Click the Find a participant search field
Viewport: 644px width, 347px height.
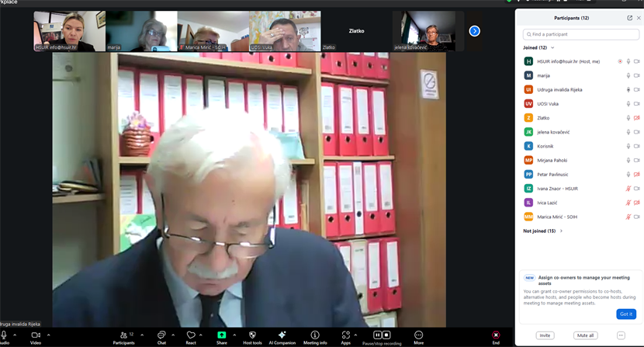[581, 34]
